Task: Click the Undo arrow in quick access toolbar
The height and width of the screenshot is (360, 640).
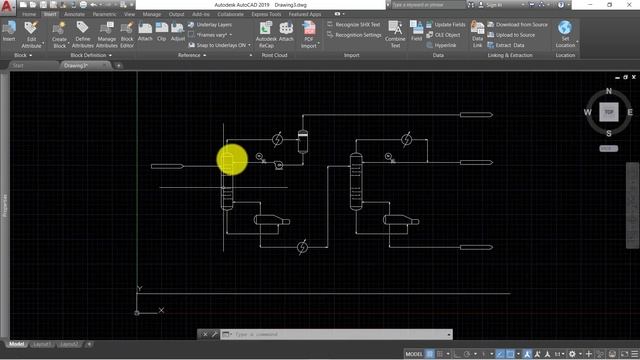Action: point(94,5)
